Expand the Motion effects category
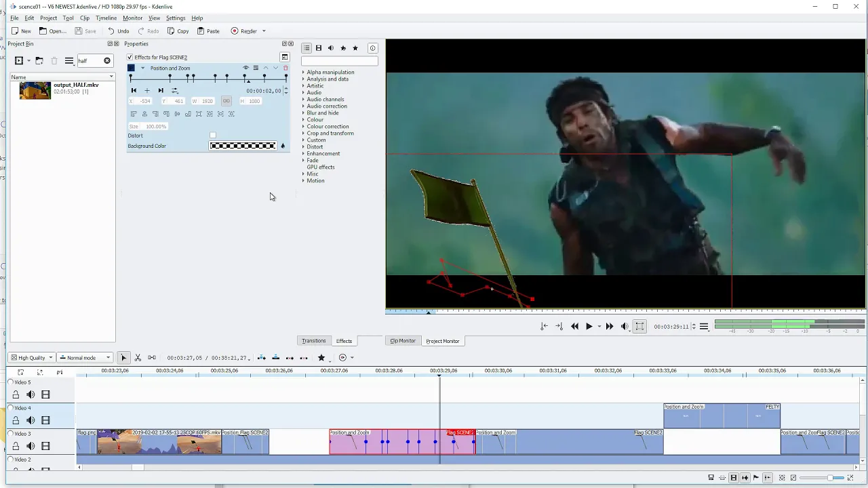Viewport: 868px width, 488px height. [303, 181]
